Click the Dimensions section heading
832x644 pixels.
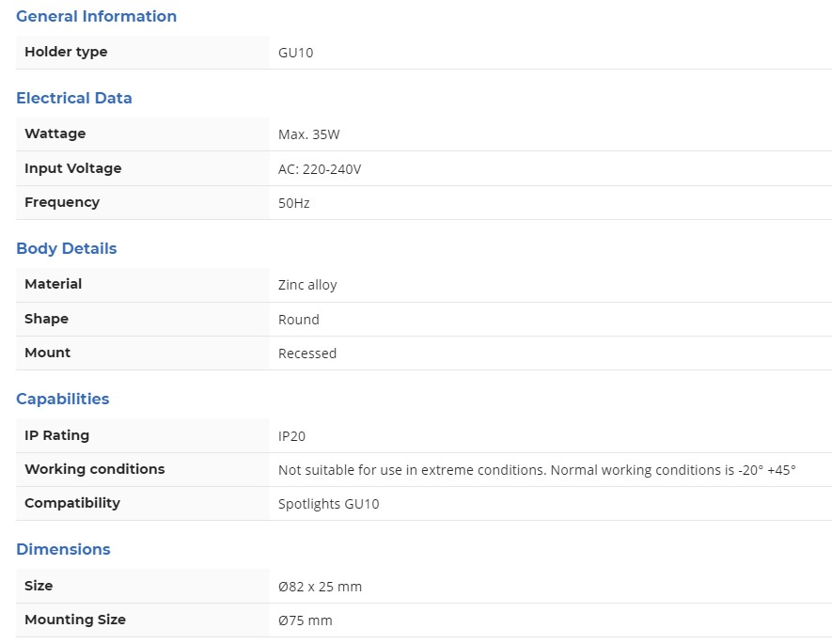(x=63, y=549)
